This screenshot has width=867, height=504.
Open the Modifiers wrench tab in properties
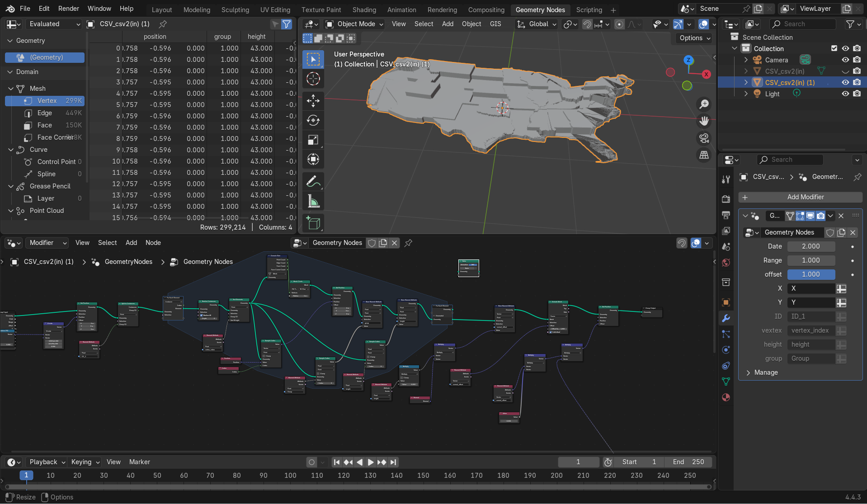pos(726,318)
